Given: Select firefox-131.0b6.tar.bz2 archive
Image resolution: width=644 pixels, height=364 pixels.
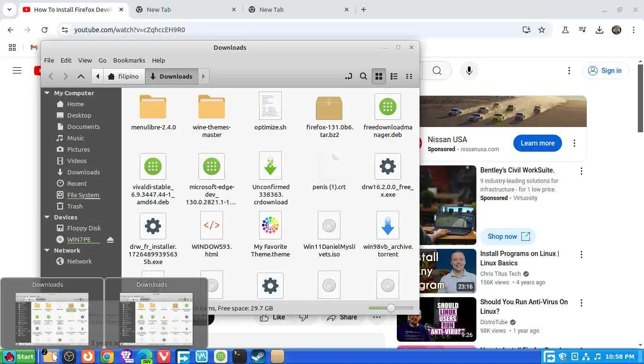Looking at the screenshot, I should coord(329,116).
